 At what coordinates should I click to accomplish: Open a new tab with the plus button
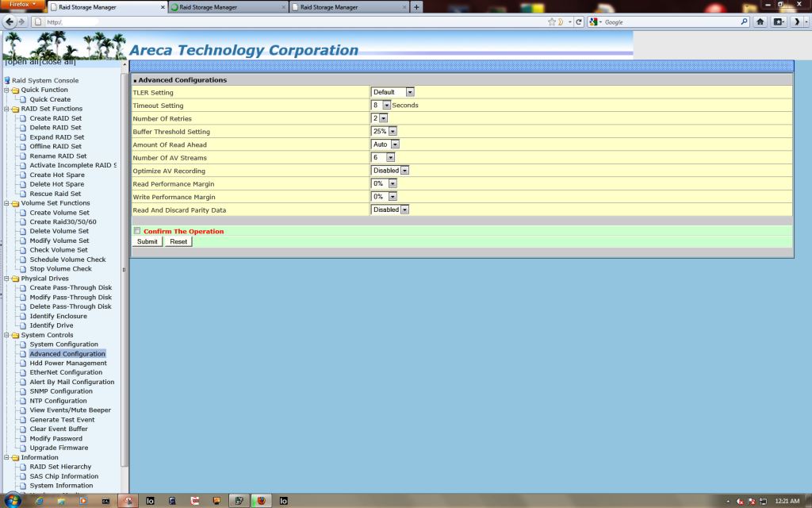[417, 7]
